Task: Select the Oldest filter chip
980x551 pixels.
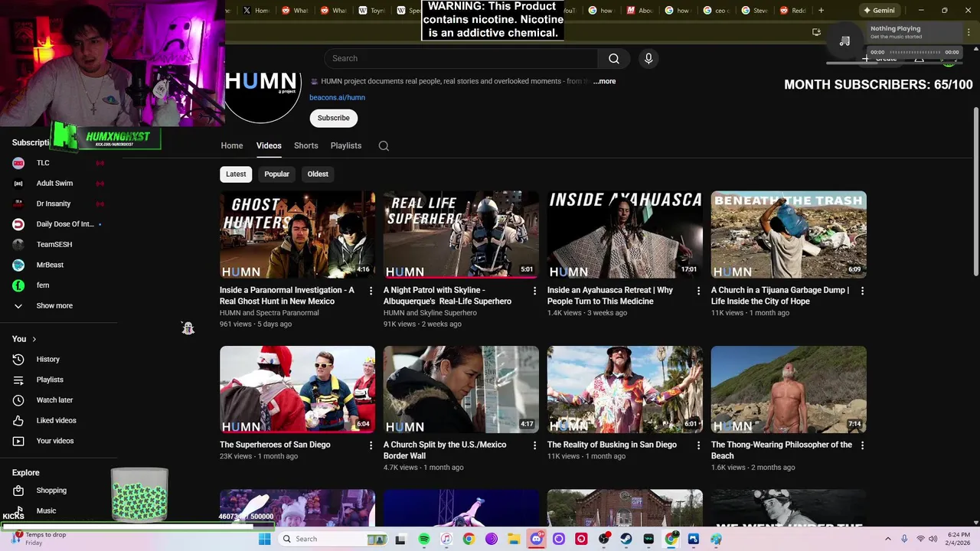Action: click(318, 174)
